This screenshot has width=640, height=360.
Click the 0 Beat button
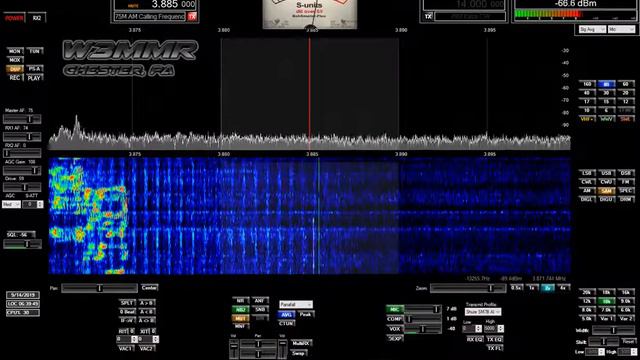(127, 312)
